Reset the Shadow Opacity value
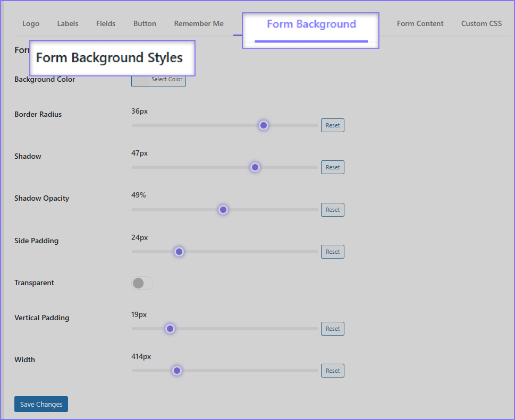This screenshot has height=420, width=515. (333, 210)
